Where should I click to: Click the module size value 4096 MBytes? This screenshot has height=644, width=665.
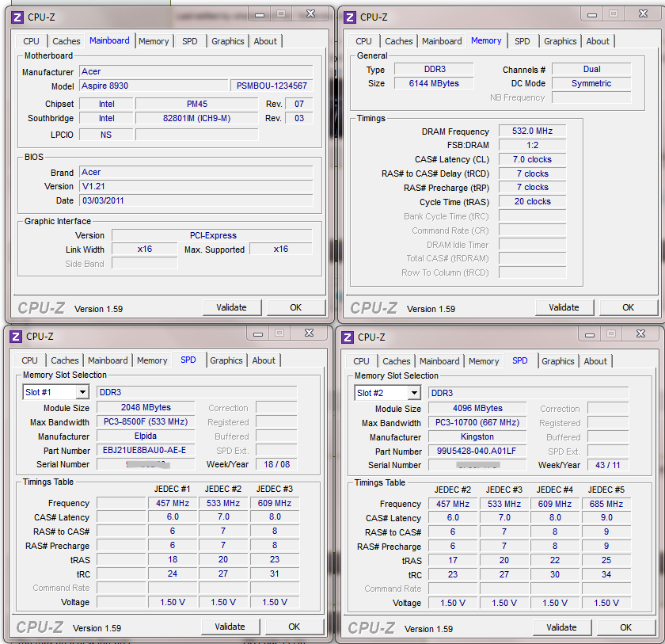[477, 408]
